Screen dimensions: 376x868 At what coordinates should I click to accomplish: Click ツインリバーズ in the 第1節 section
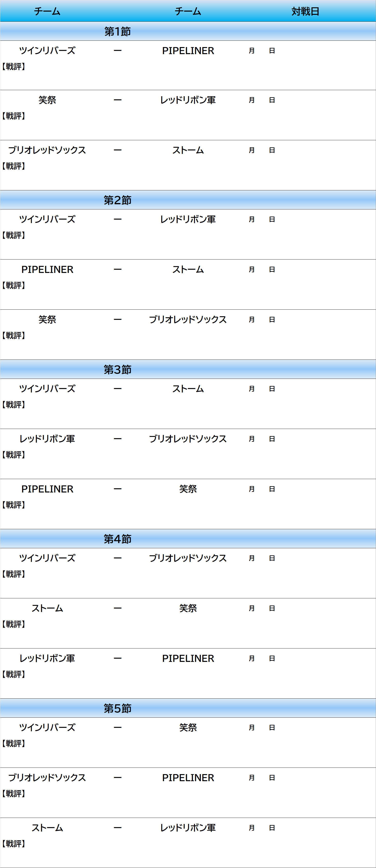(47, 51)
